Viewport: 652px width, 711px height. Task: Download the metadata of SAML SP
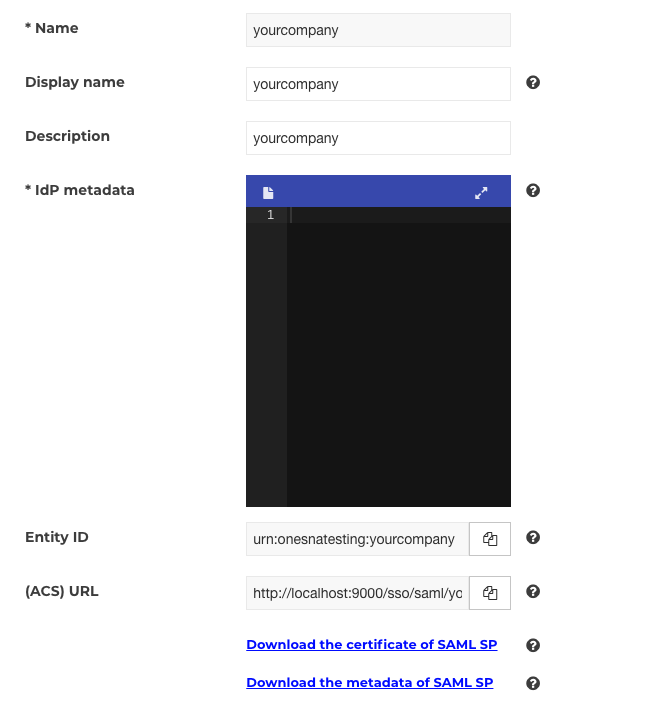pyautogui.click(x=370, y=682)
